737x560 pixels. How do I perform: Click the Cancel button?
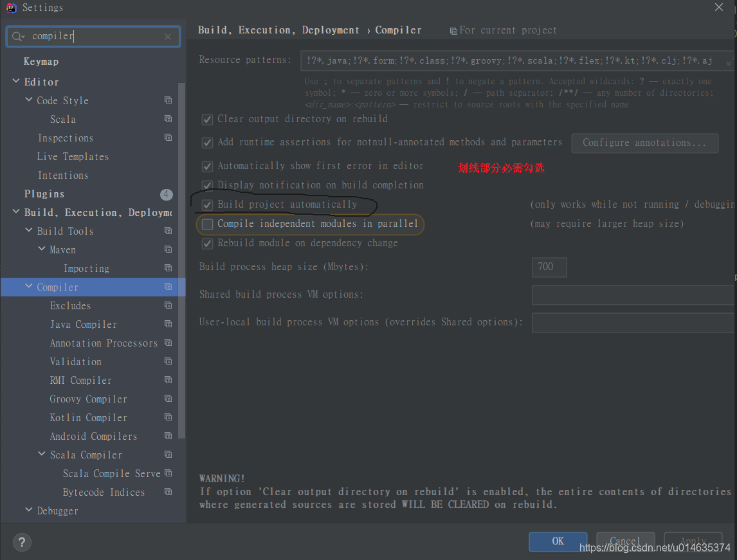point(625,542)
